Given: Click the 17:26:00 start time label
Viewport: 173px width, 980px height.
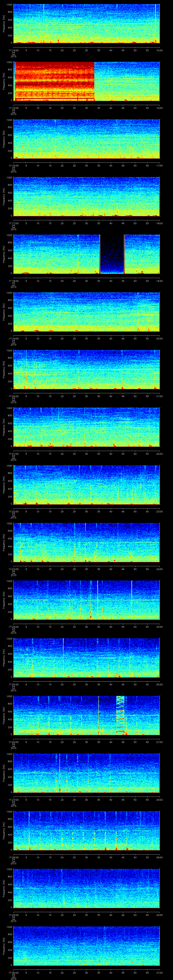Looking at the screenshot, I should [x=14, y=742].
